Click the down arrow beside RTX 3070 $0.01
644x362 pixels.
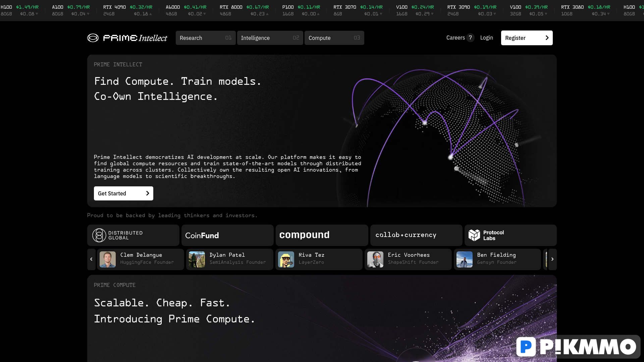(381, 14)
